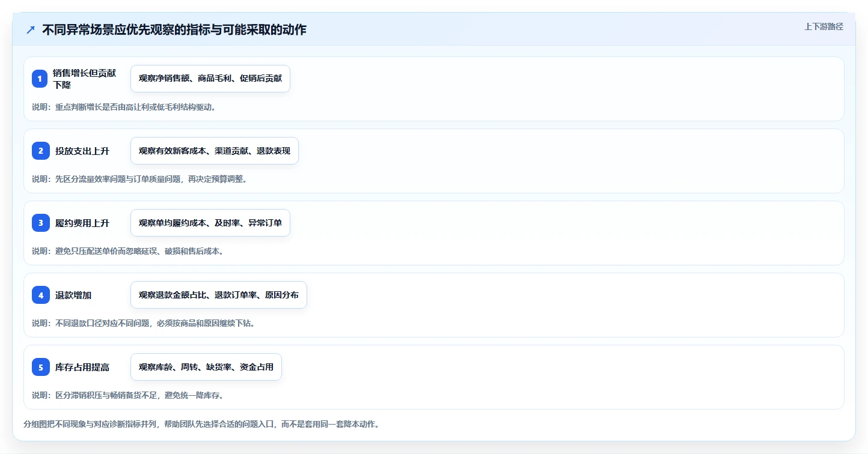The height and width of the screenshot is (454, 868).
Task: Click the 观察单均履约成本、及时率、异常订单 chip
Action: pos(210,223)
